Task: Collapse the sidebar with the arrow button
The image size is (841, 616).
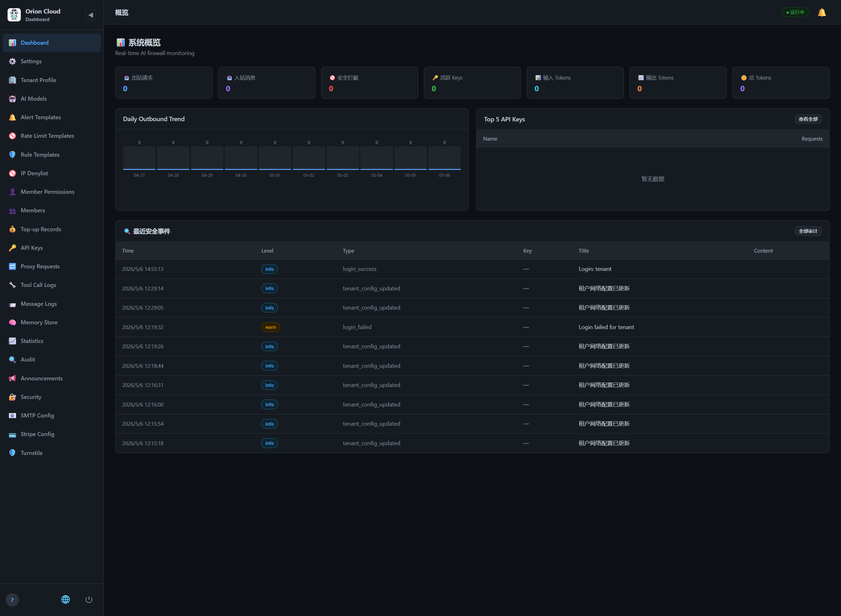Action: coord(91,15)
